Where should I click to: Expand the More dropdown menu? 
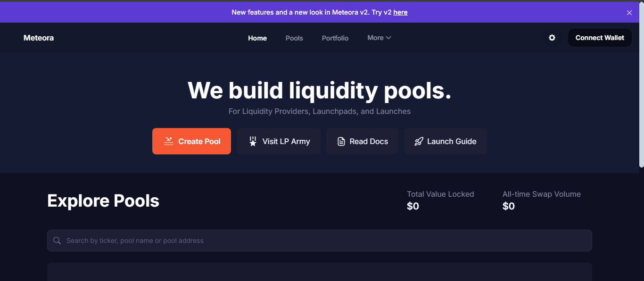point(376,38)
